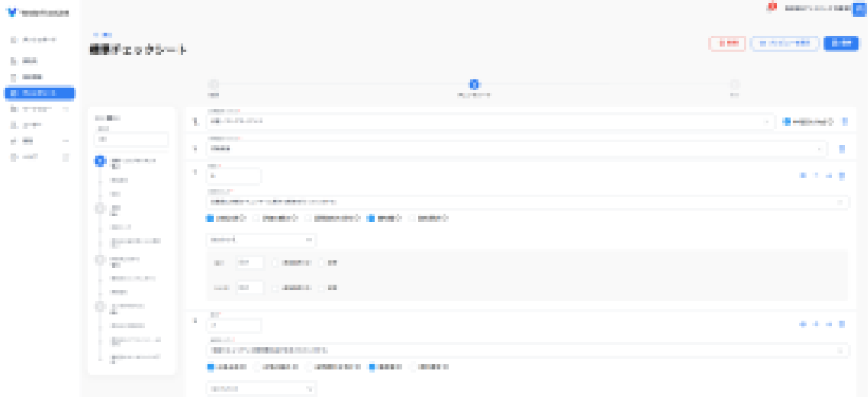This screenshot has height=397, width=868.
Task: Toggle the fourth checkbox under second question
Action: coord(372,367)
